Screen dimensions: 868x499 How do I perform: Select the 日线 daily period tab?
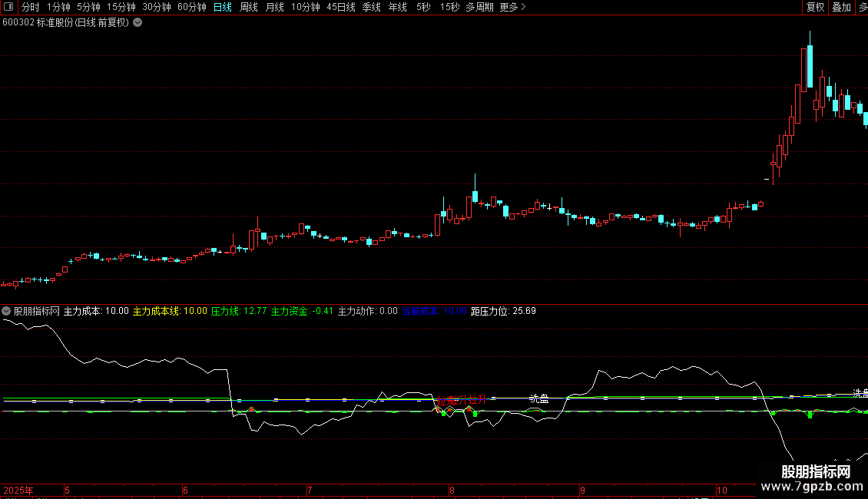click(x=222, y=7)
